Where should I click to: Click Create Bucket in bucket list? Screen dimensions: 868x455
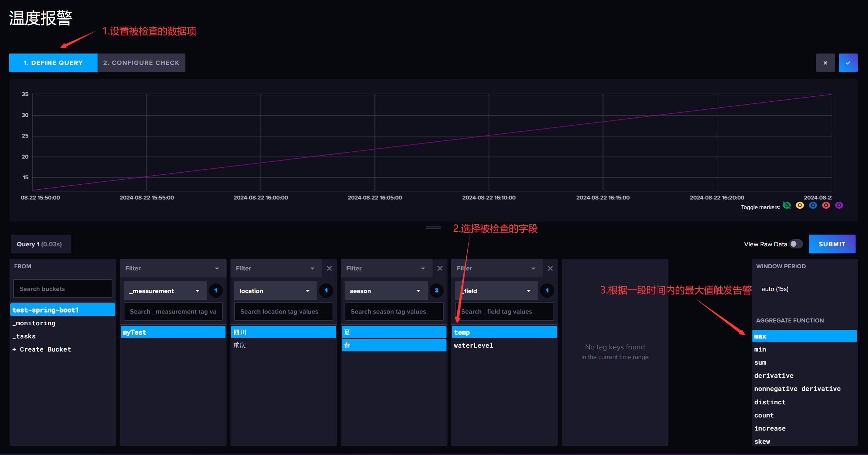point(42,349)
